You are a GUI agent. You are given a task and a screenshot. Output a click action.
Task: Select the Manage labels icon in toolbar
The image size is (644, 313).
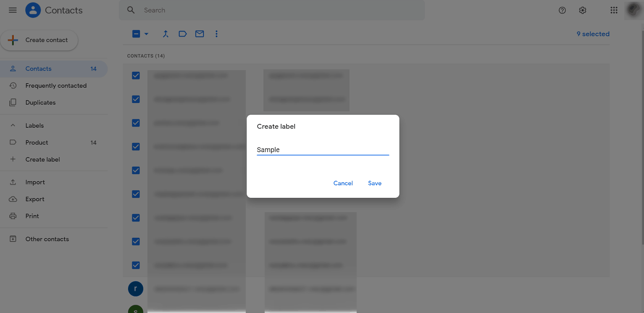tap(182, 34)
